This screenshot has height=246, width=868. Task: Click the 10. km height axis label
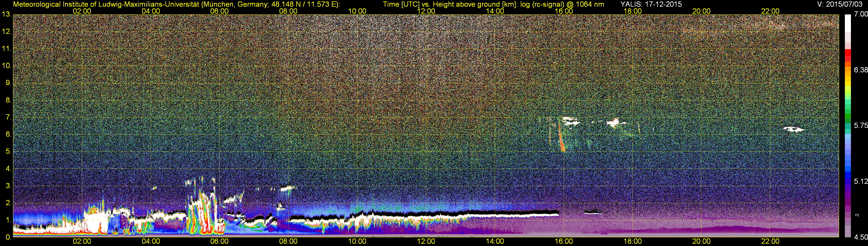[x=6, y=65]
